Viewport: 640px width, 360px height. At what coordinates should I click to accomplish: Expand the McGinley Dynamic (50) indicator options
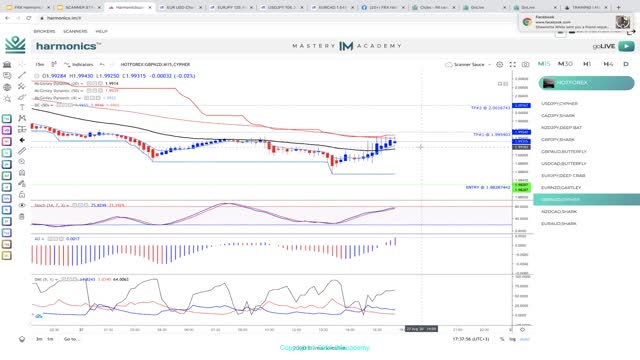82,91
